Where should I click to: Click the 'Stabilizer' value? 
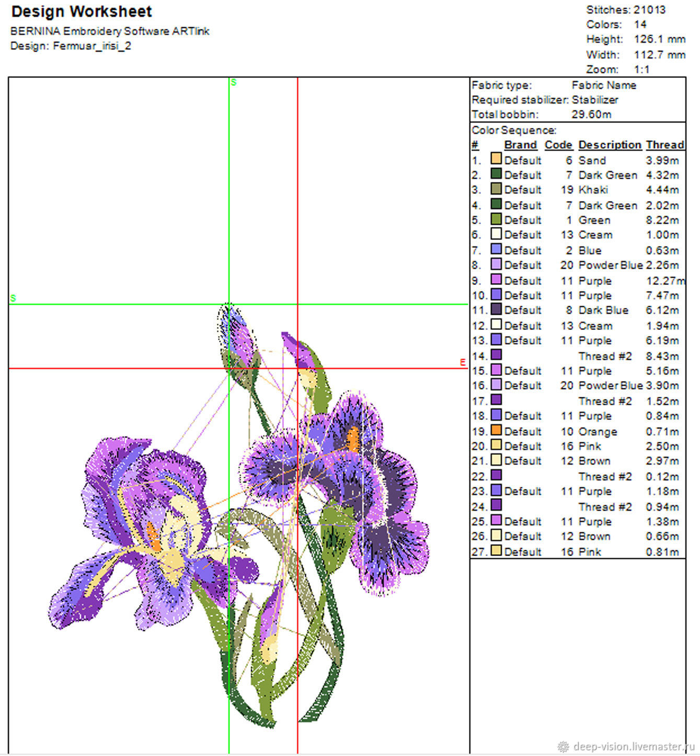point(595,100)
